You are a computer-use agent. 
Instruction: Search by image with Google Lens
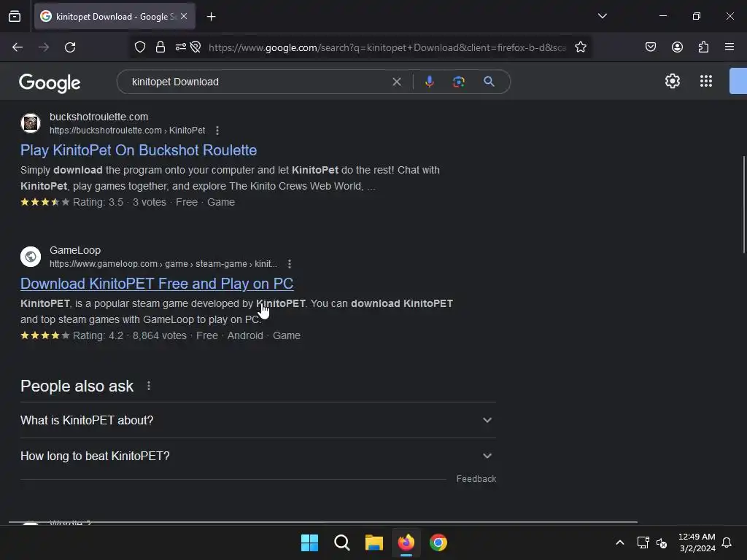point(458,82)
